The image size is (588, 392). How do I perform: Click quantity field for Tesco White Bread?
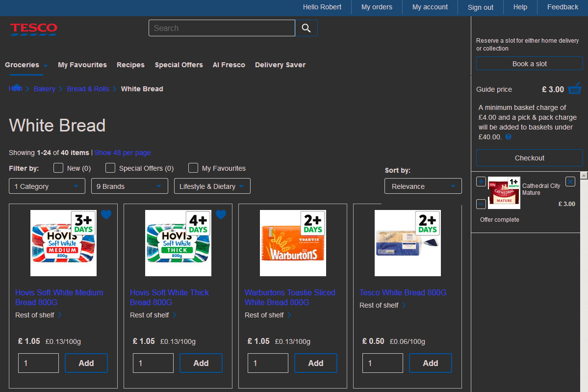point(383,363)
